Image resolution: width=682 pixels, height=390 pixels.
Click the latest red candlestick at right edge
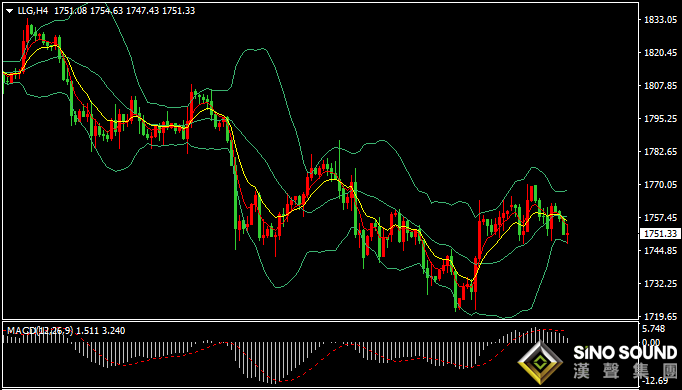[x=568, y=233]
